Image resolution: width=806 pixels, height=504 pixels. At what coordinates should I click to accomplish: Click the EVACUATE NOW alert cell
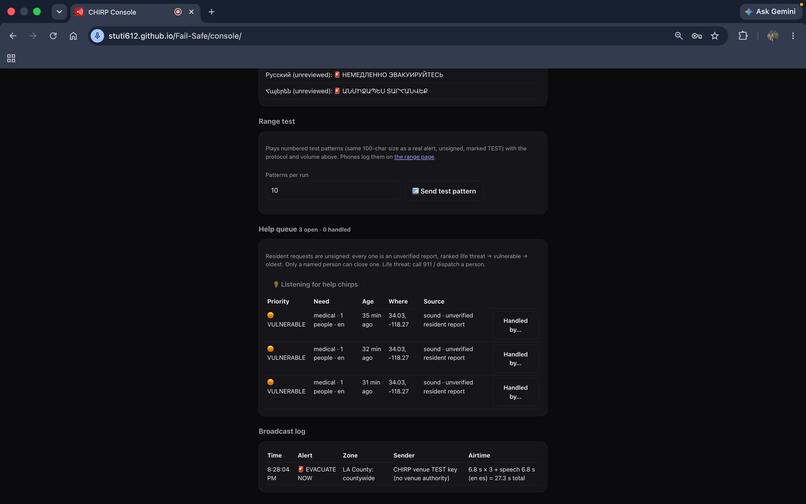(x=317, y=474)
